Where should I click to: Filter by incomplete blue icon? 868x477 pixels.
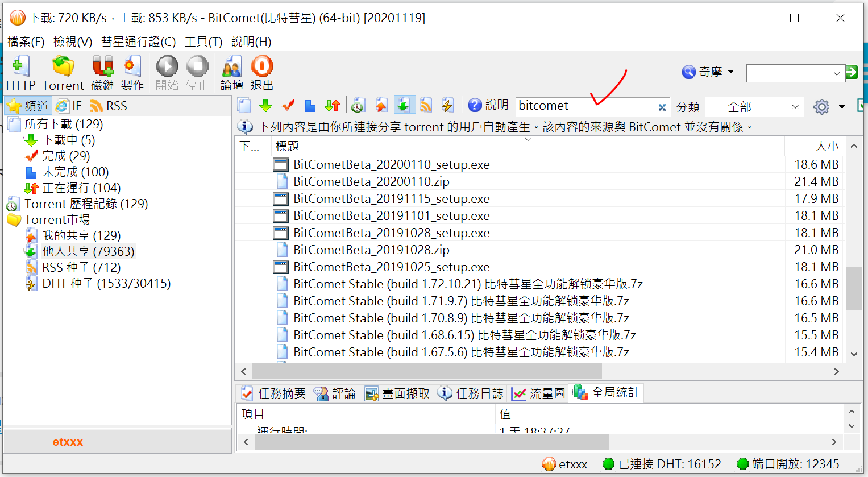click(310, 105)
